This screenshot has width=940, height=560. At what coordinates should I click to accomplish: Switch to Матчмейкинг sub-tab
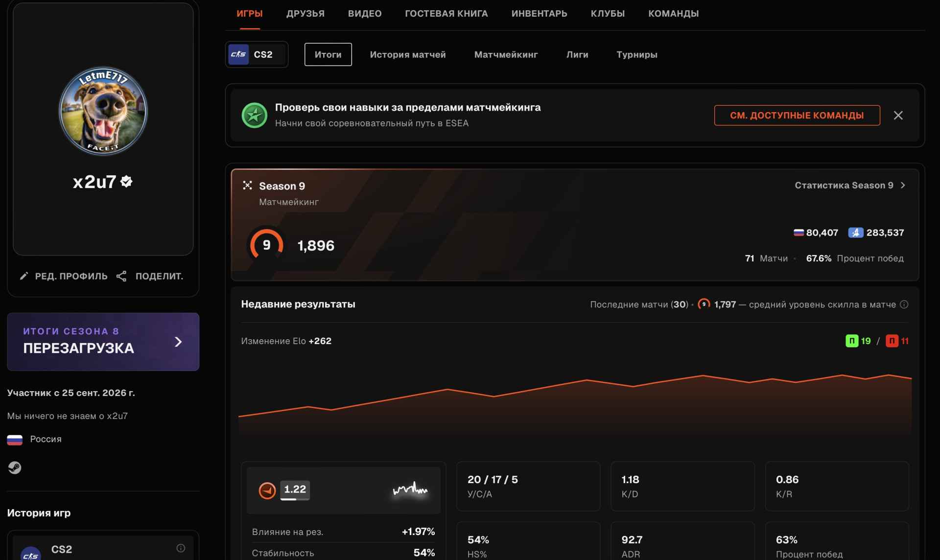pyautogui.click(x=506, y=54)
